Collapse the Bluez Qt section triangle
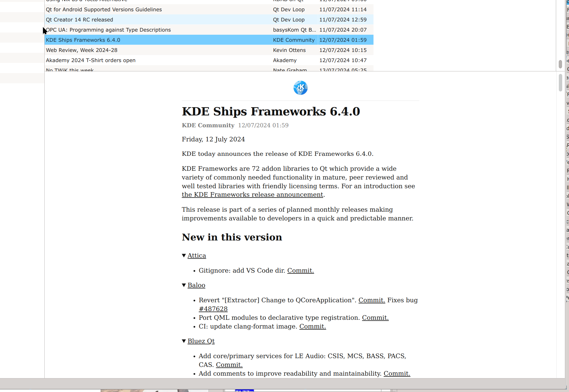Screen dimensions: 569x392 click(184, 341)
